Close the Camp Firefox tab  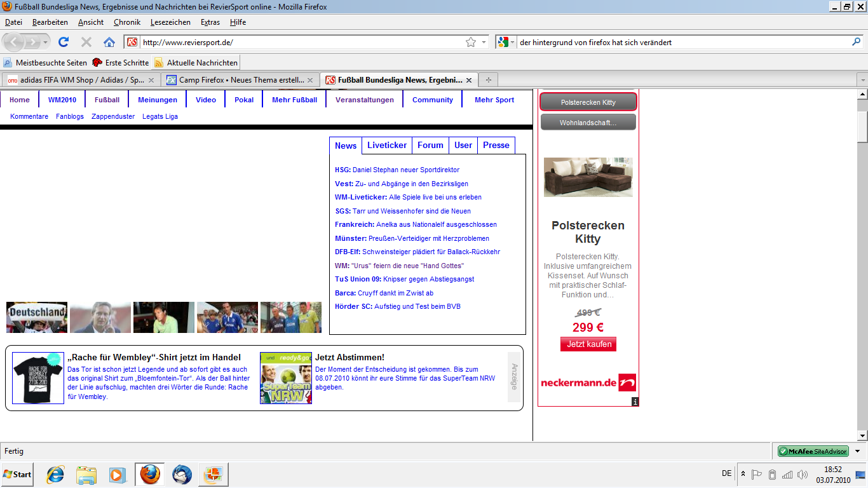(x=310, y=80)
